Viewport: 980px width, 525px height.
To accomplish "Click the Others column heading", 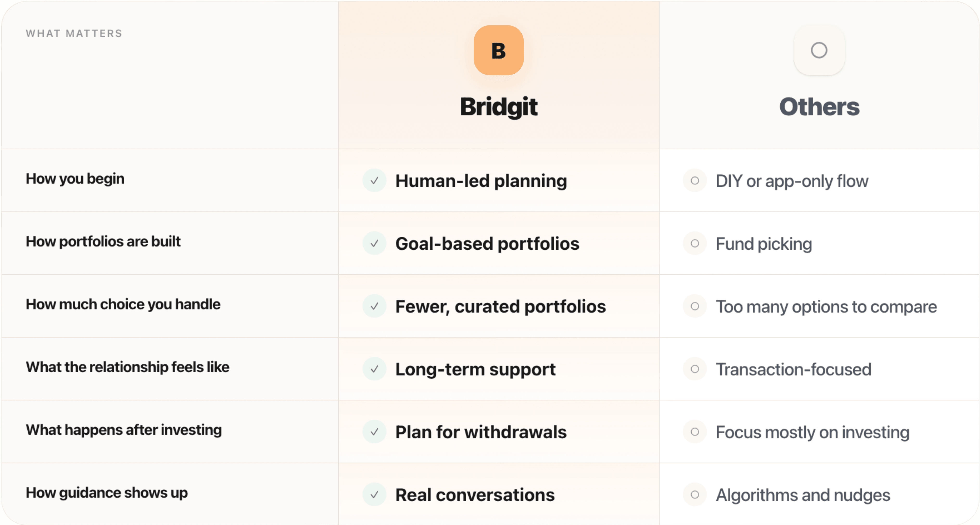I will (x=819, y=107).
